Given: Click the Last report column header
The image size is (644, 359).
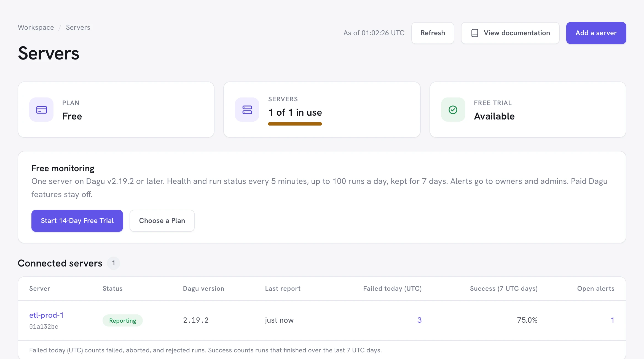Looking at the screenshot, I should pyautogui.click(x=283, y=289).
